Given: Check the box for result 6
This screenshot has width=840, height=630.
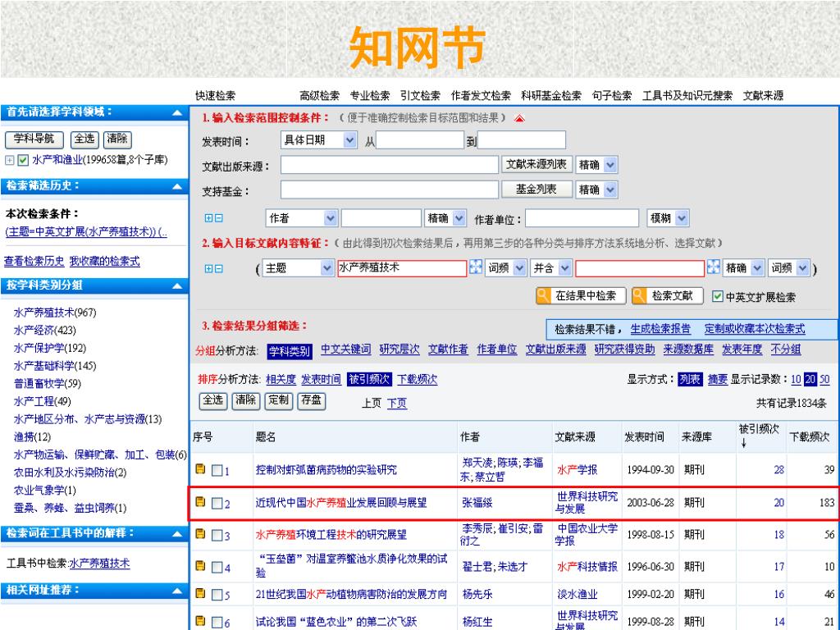Looking at the screenshot, I should coord(217,623).
